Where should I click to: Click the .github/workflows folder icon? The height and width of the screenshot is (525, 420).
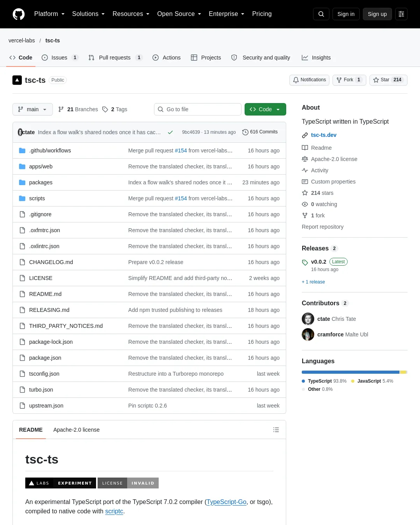[x=22, y=150]
